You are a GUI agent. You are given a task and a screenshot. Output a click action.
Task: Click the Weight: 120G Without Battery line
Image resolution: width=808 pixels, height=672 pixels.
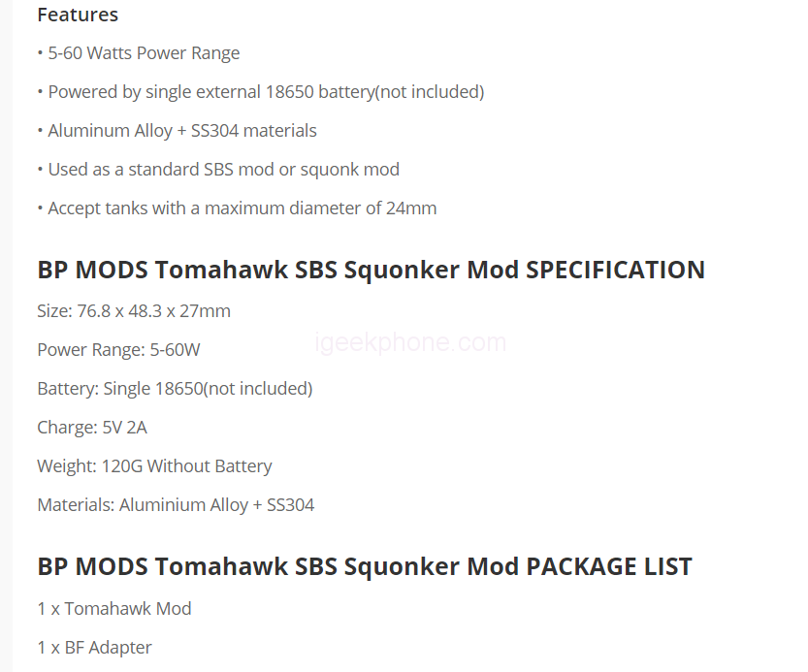pyautogui.click(x=154, y=466)
